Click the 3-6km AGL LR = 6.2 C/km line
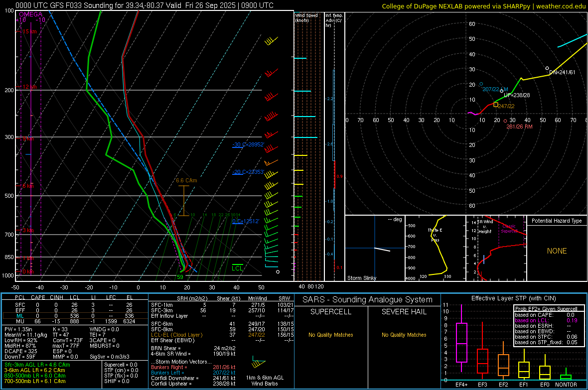588x390 pixels. pyautogui.click(x=34, y=370)
